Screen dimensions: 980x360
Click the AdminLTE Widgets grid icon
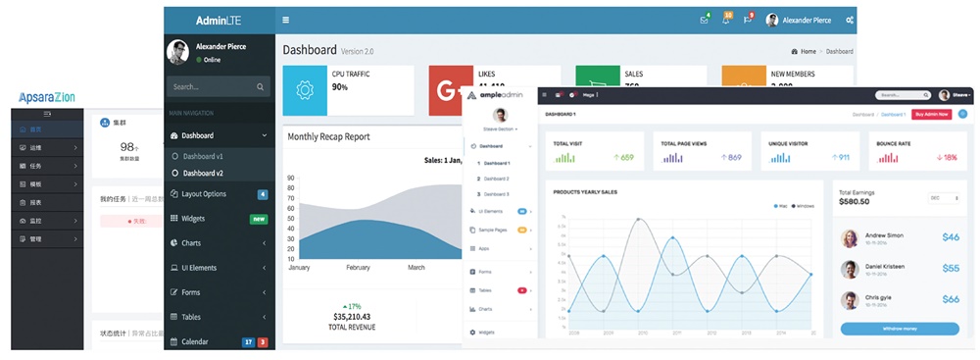(x=174, y=219)
